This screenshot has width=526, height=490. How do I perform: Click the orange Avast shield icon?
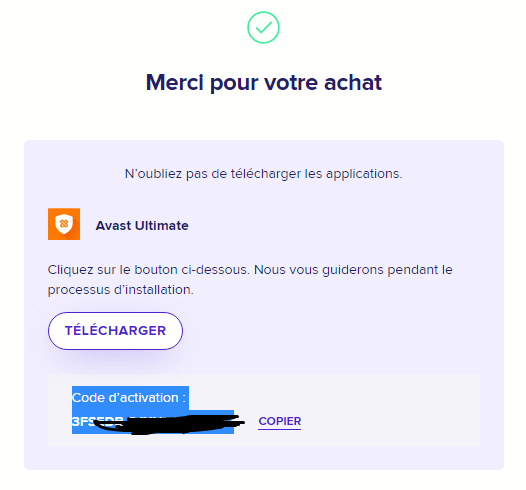pos(64,224)
